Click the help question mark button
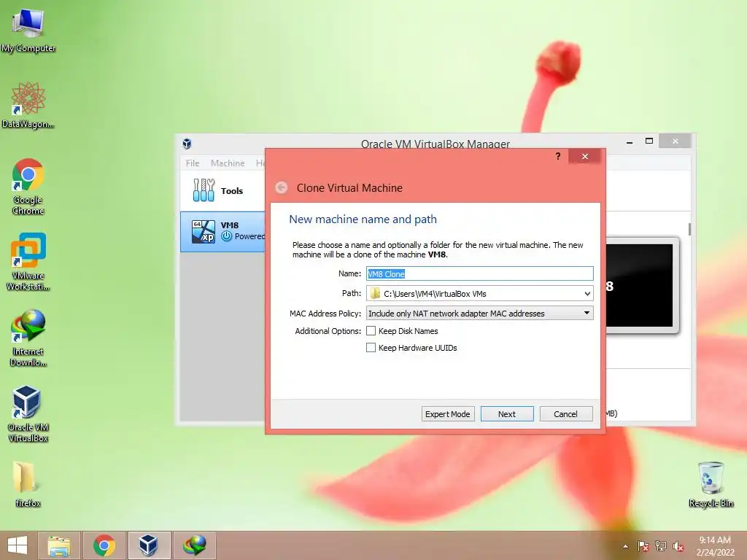This screenshot has height=560, width=747. pyautogui.click(x=558, y=156)
